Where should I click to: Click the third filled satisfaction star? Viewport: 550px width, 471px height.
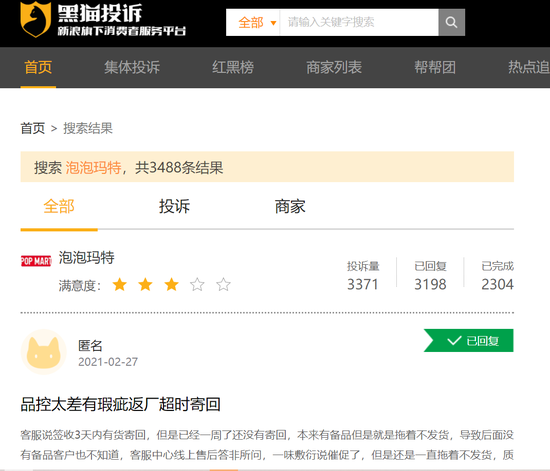(x=172, y=284)
